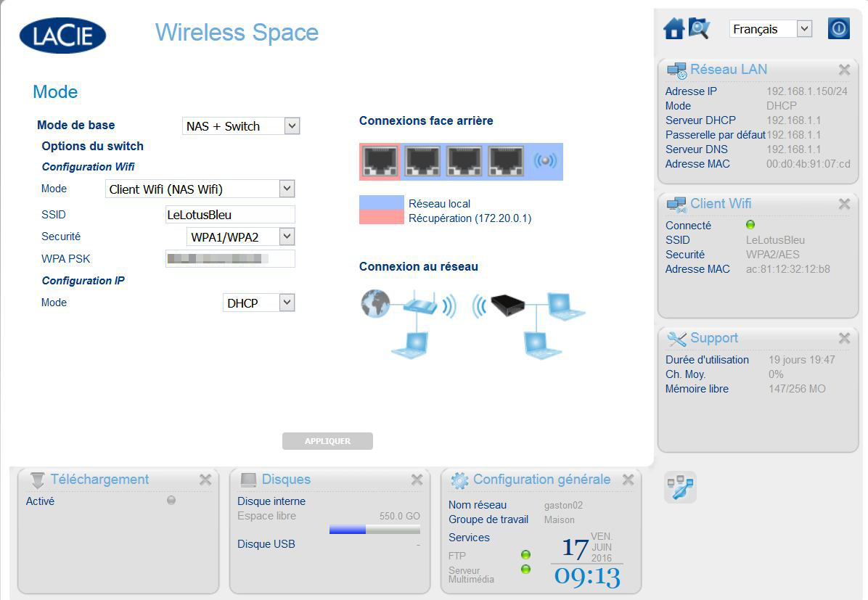Click the Client Wifi widget title
Image resolution: width=868 pixels, height=600 pixels.
click(x=721, y=203)
